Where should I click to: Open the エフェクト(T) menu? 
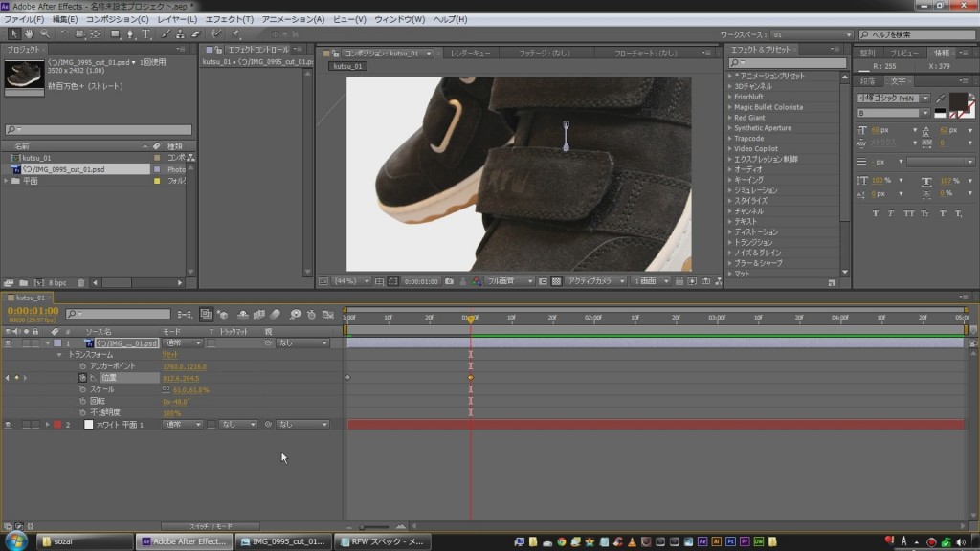230,19
